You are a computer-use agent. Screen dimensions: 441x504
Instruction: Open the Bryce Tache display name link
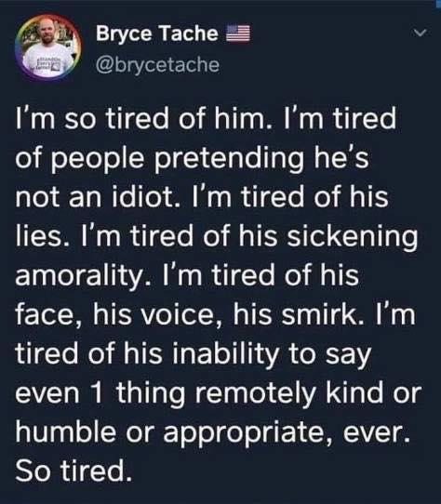click(157, 33)
